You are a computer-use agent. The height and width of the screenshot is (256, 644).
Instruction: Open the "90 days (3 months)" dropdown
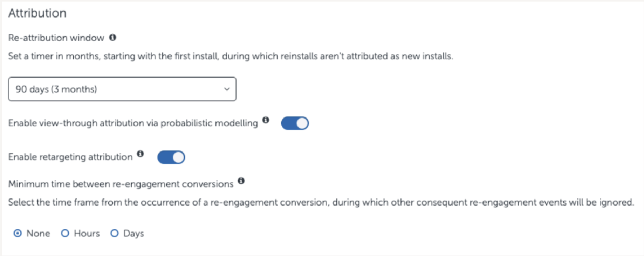pos(122,89)
